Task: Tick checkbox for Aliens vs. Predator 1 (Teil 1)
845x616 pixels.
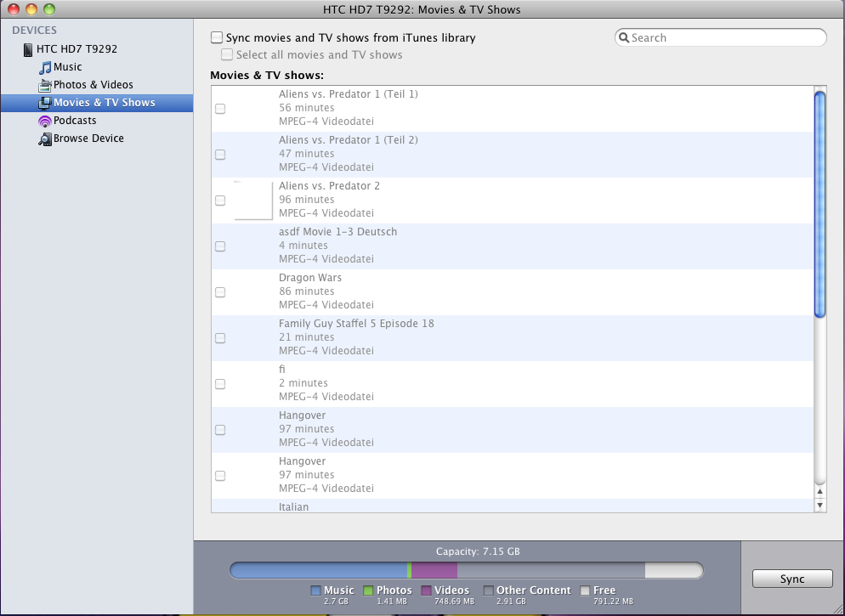Action: click(x=220, y=109)
